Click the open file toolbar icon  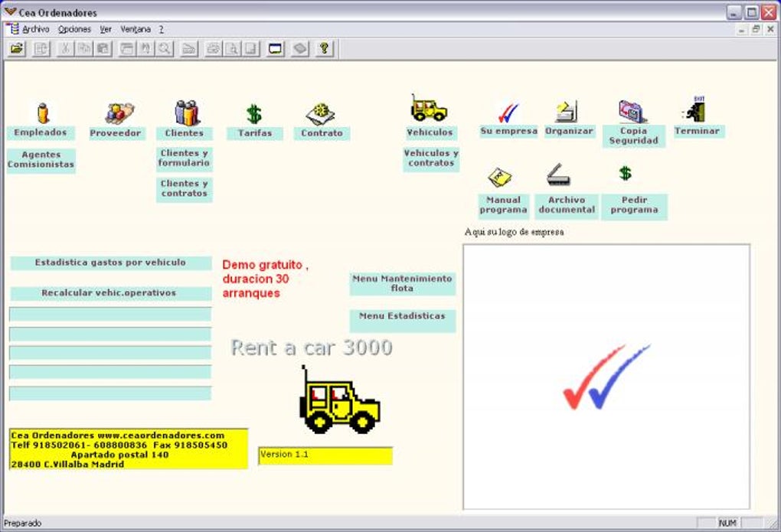coord(15,48)
